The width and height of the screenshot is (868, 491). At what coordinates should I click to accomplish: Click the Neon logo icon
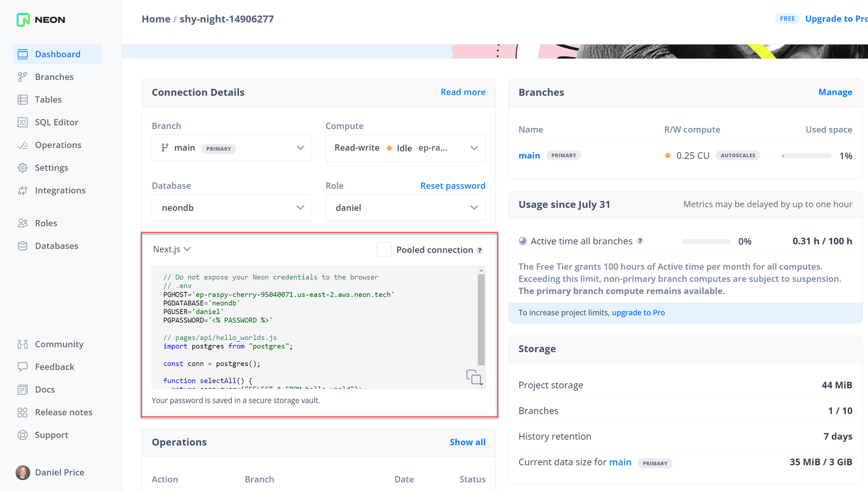click(23, 19)
